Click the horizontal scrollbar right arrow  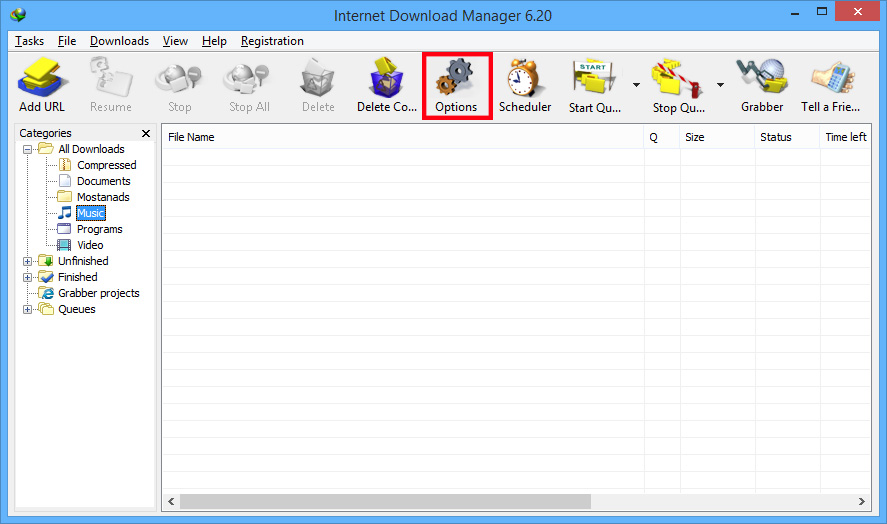pyautogui.click(x=862, y=501)
